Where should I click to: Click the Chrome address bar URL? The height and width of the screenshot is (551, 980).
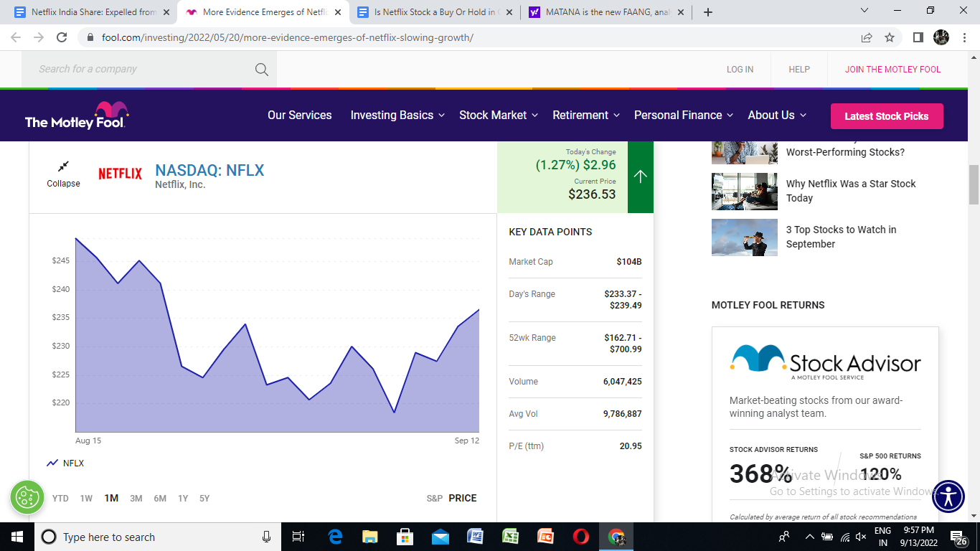click(287, 37)
